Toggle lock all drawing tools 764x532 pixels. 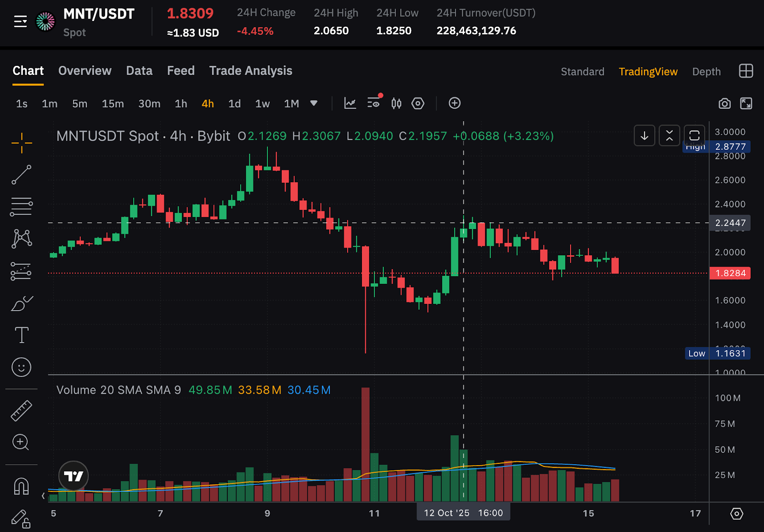pos(21,519)
